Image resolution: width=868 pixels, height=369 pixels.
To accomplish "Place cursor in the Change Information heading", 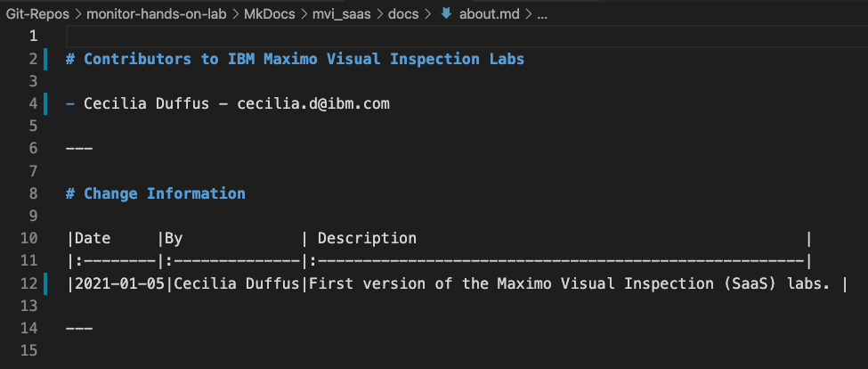I will [x=164, y=193].
